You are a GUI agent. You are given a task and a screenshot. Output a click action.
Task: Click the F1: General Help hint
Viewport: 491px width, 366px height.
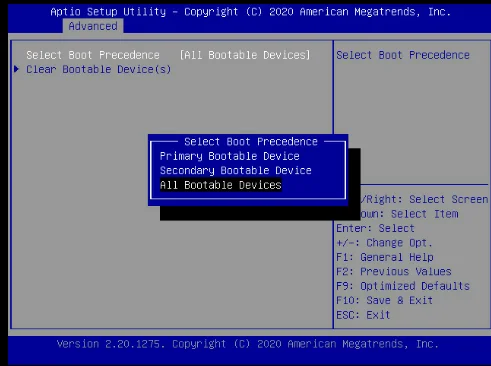385,257
